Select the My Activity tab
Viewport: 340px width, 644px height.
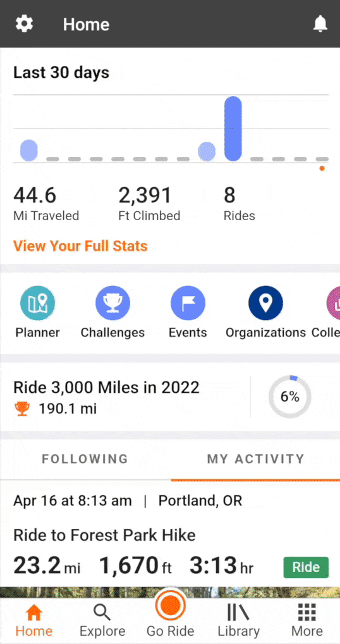point(255,459)
